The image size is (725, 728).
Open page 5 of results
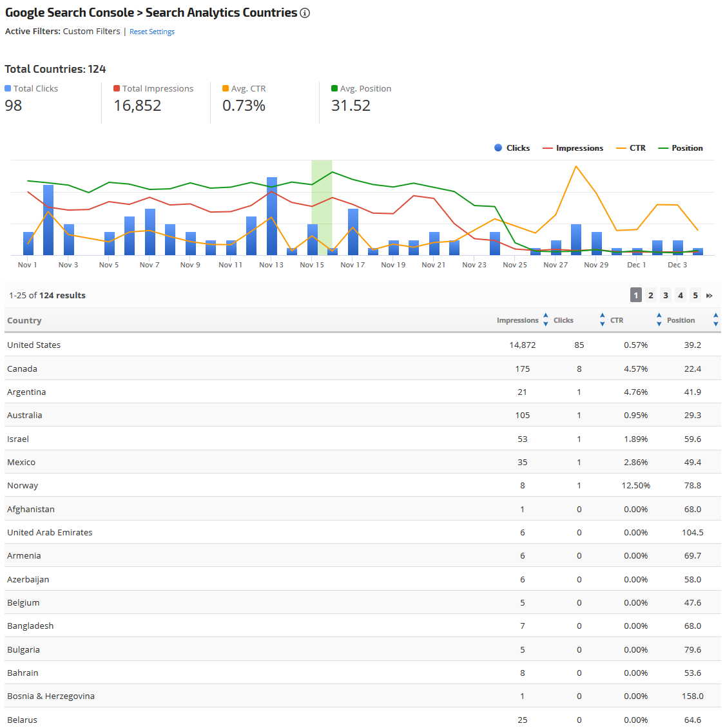coord(695,296)
